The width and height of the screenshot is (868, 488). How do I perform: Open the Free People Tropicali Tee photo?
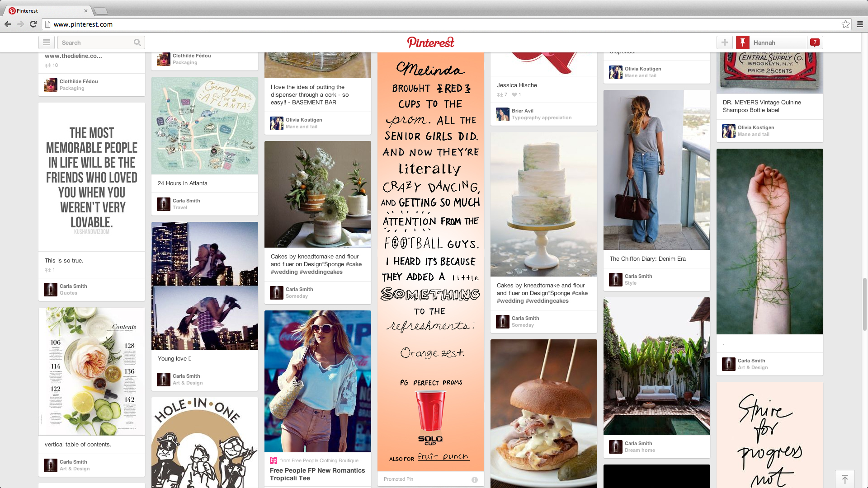(318, 381)
